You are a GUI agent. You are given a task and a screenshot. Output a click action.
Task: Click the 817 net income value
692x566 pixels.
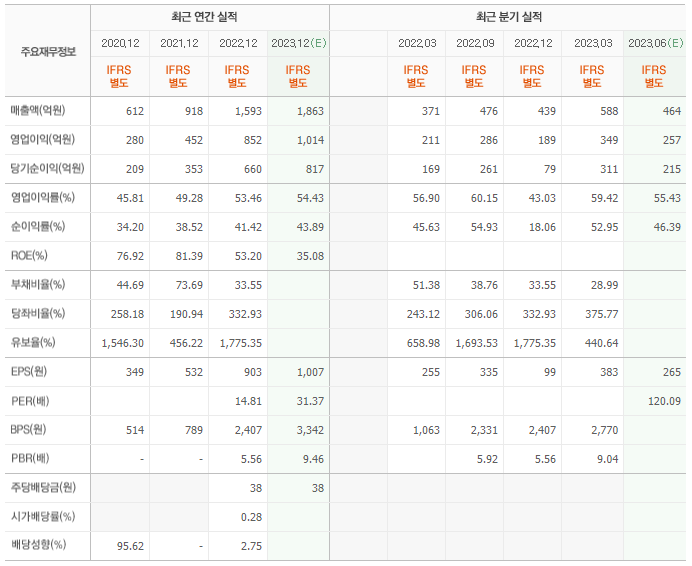315,170
